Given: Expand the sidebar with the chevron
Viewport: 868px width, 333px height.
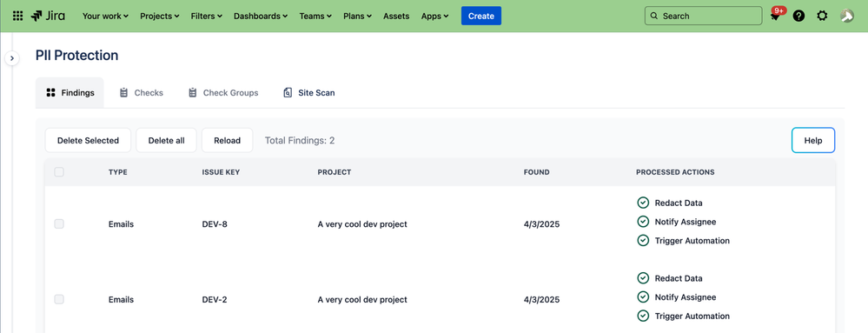Looking at the screenshot, I should pos(12,58).
